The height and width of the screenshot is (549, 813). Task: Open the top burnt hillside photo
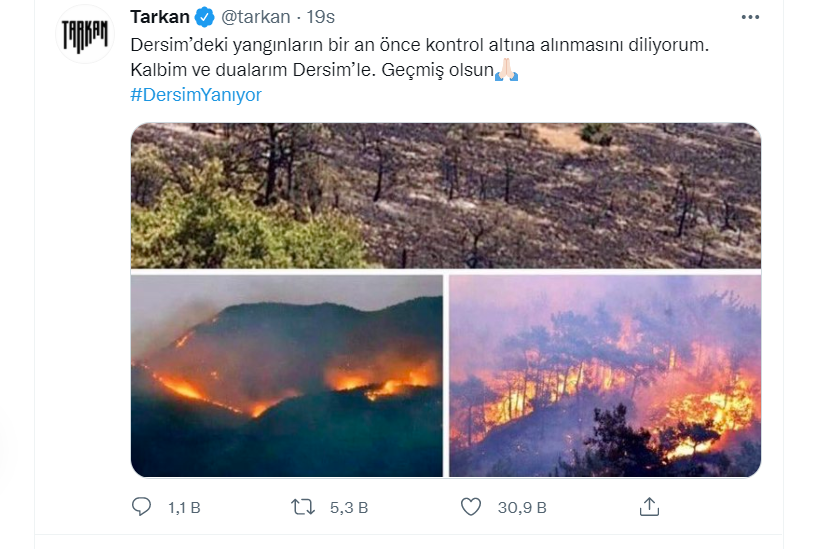pyautogui.click(x=446, y=195)
